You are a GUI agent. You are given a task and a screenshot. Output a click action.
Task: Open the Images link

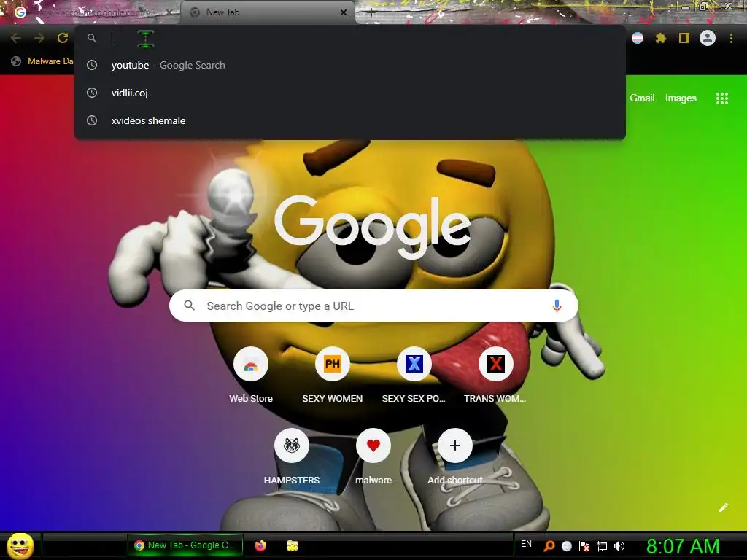681,98
